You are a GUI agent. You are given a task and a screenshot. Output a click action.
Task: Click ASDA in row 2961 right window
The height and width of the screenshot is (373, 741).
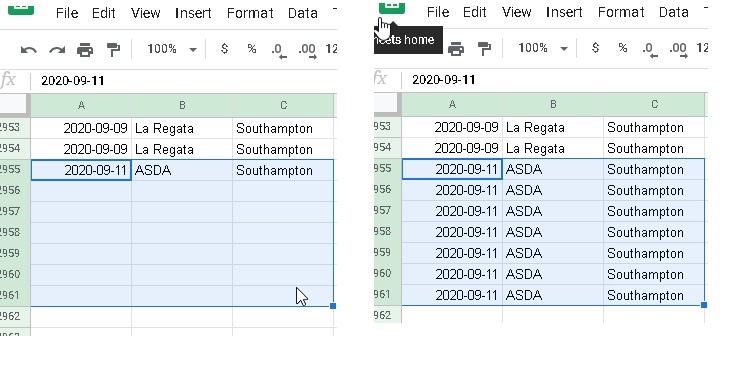553,295
